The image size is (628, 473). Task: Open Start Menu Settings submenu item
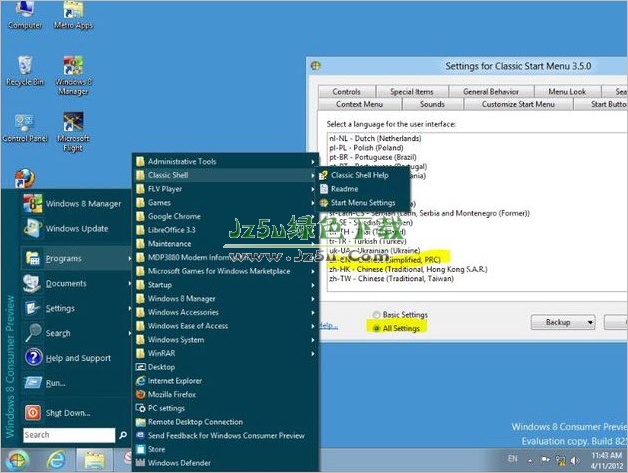pyautogui.click(x=363, y=203)
